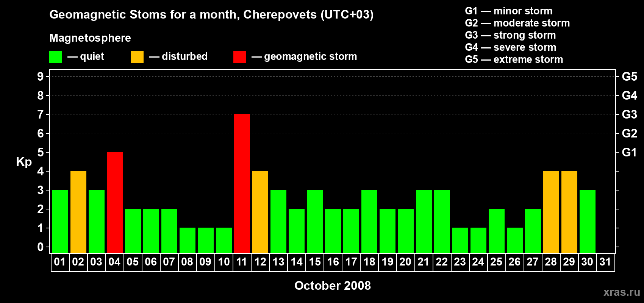
Task: Select the "Magnetosphere" heading
Action: click(90, 38)
